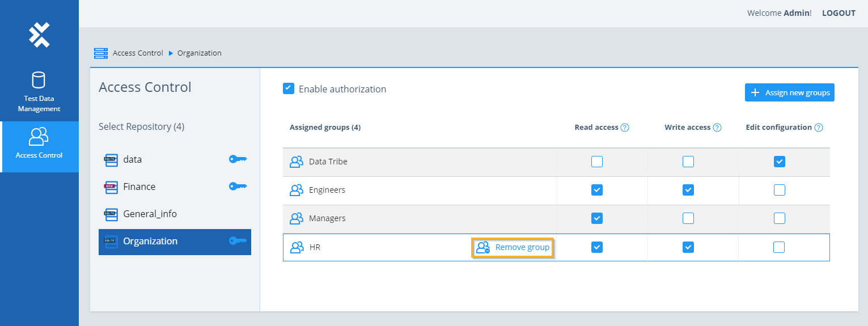Click the key icon beside Finance repository
The width and height of the screenshot is (868, 326).
238,187
